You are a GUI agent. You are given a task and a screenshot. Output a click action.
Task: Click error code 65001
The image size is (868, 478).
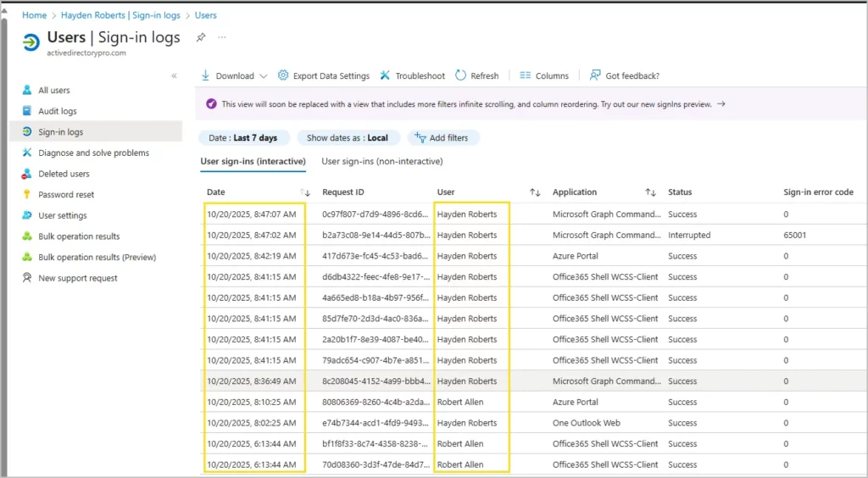click(x=795, y=235)
